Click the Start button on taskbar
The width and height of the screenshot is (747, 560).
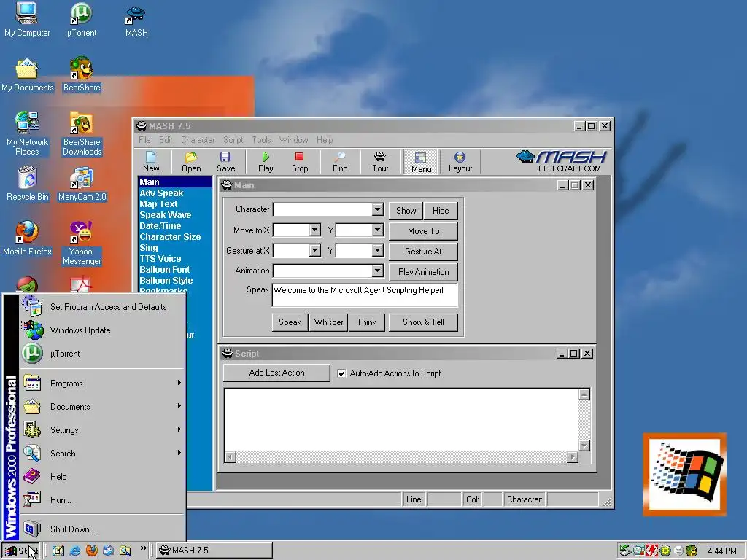point(21,551)
